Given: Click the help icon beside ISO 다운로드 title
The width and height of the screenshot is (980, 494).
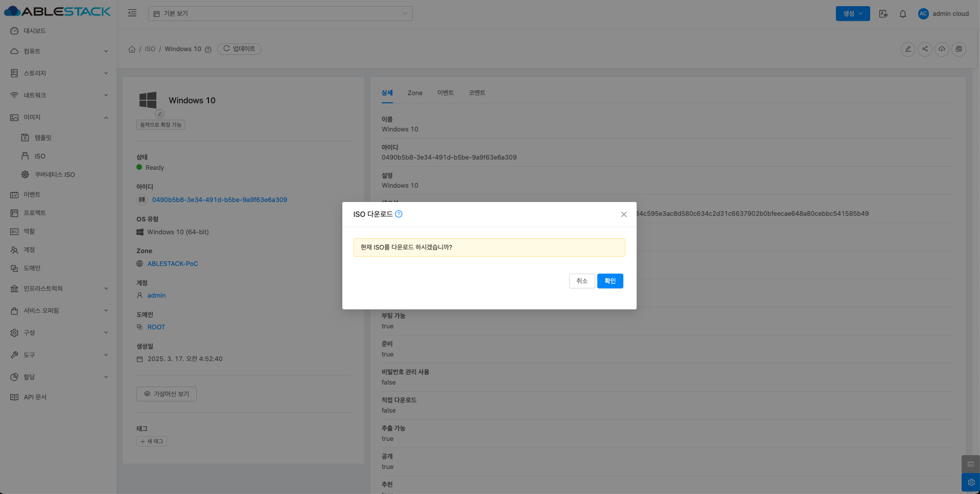Looking at the screenshot, I should point(399,214).
